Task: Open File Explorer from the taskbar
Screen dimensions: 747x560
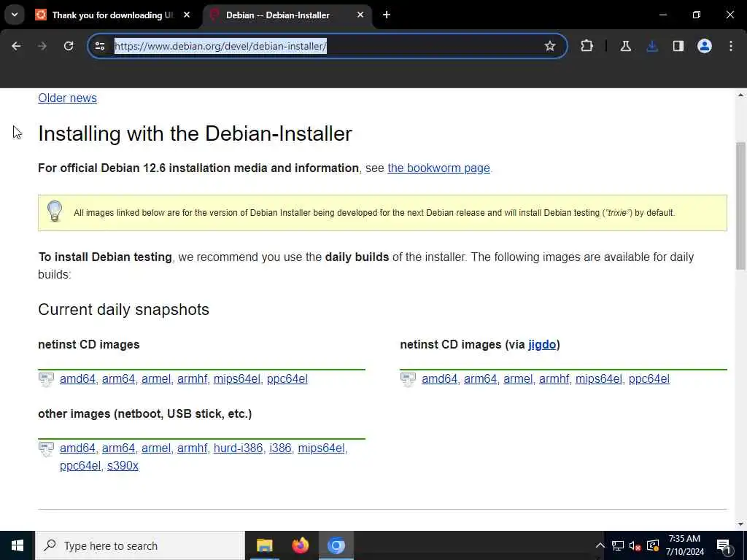Action: click(x=264, y=545)
